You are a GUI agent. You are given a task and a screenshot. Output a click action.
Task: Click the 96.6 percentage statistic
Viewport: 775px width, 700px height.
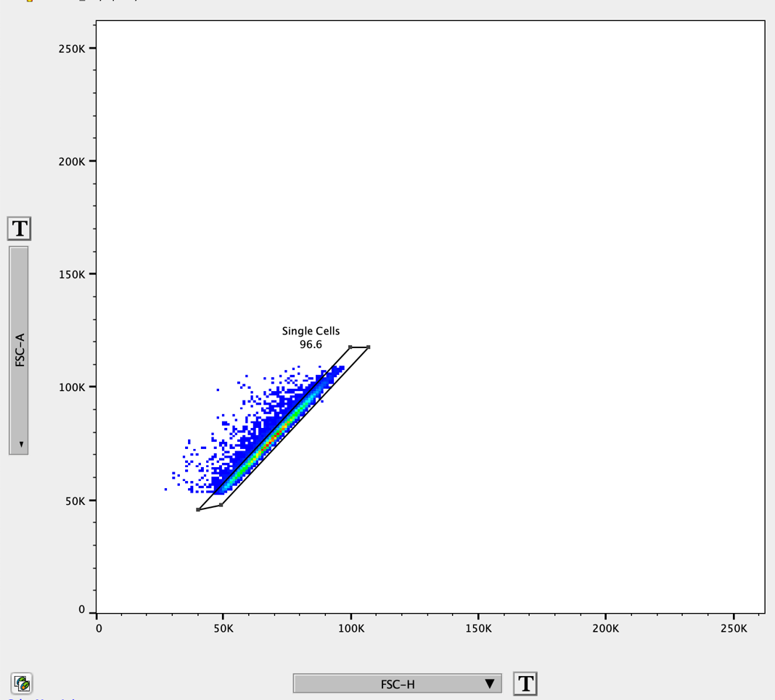click(311, 344)
